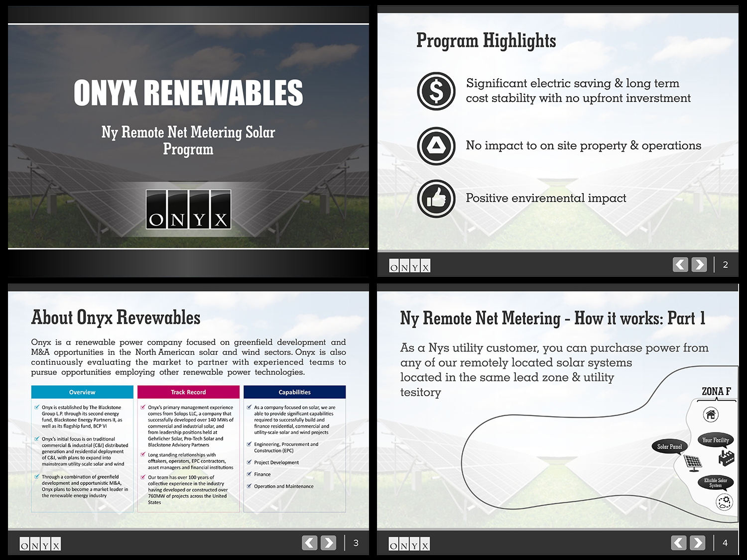Click the Your Facility label bubble

point(716,440)
